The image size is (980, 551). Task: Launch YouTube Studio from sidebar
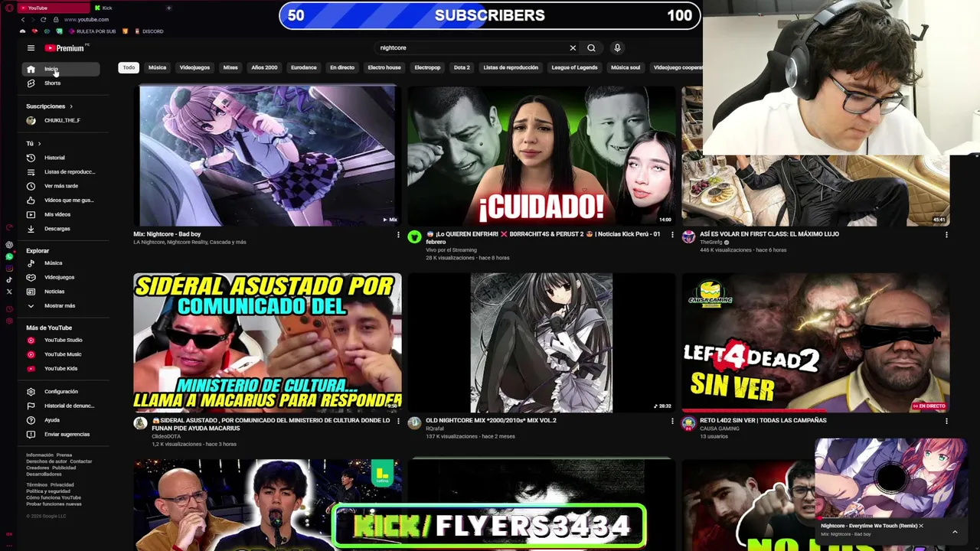(x=61, y=340)
